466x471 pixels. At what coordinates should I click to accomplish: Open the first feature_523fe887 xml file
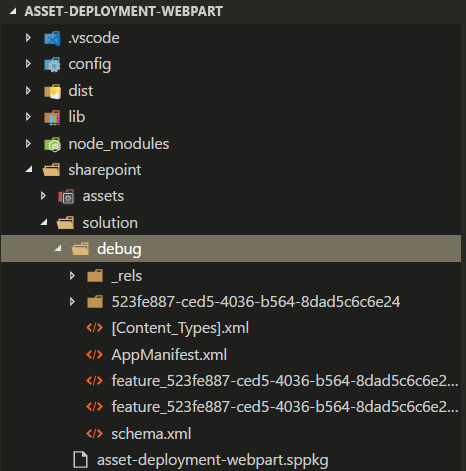285,381
